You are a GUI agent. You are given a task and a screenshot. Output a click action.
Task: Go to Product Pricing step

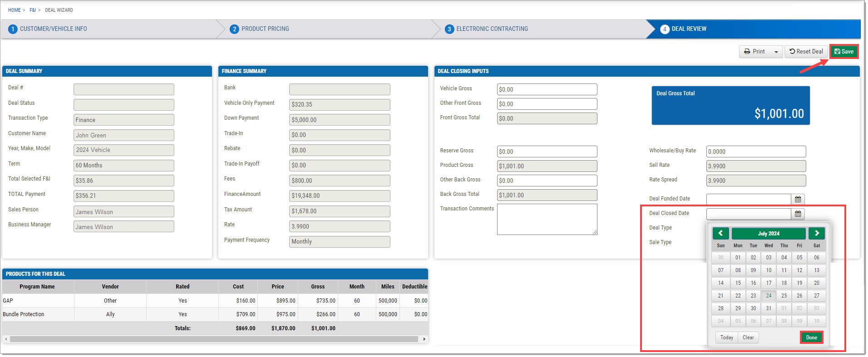click(265, 29)
